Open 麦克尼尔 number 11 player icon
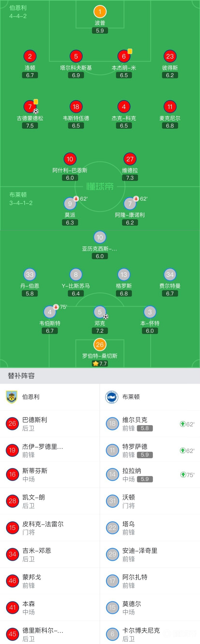Screen dimensions: 200x644 [170, 107]
